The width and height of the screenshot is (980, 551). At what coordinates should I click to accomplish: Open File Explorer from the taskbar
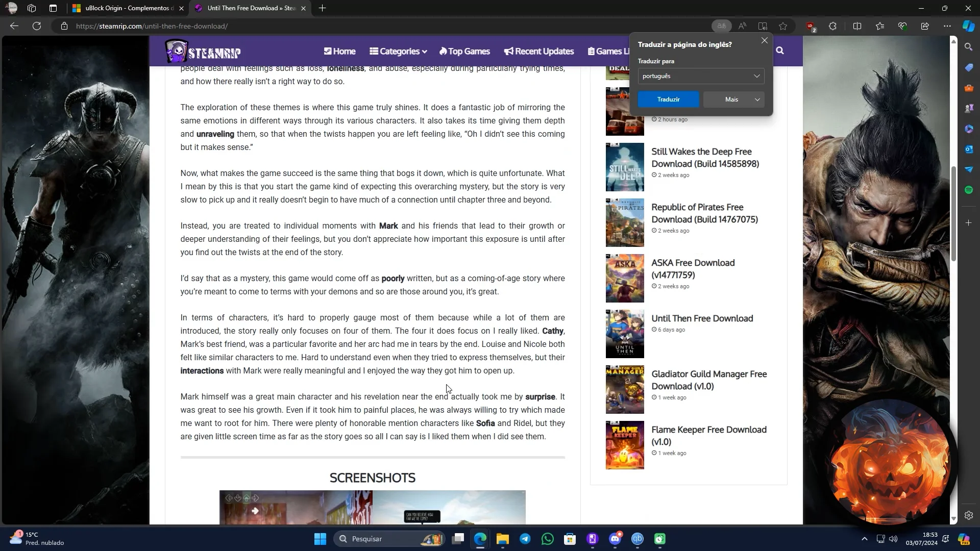pos(502,539)
